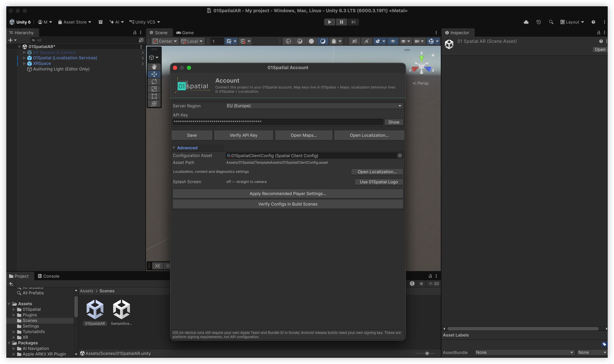Image resolution: width=614 pixels, height=364 pixels.
Task: Click the Inspector horizontal scrollbar
Action: [522, 329]
